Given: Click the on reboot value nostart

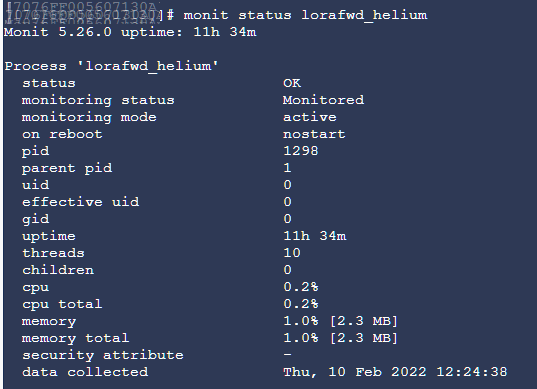Looking at the screenshot, I should pos(314,134).
